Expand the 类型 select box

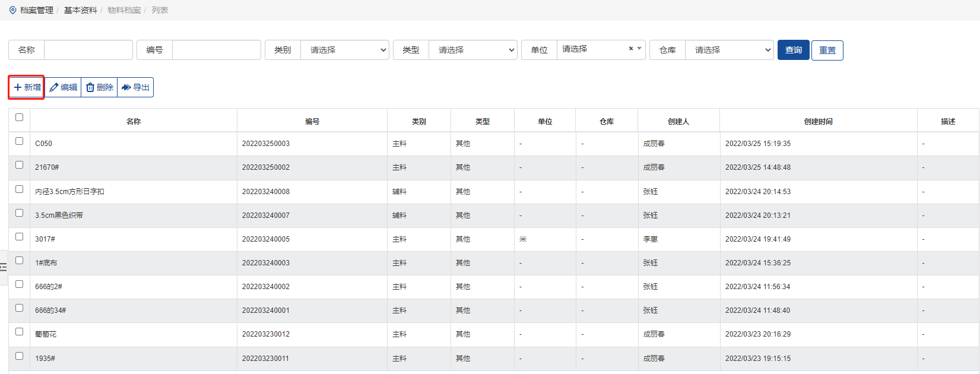(472, 50)
